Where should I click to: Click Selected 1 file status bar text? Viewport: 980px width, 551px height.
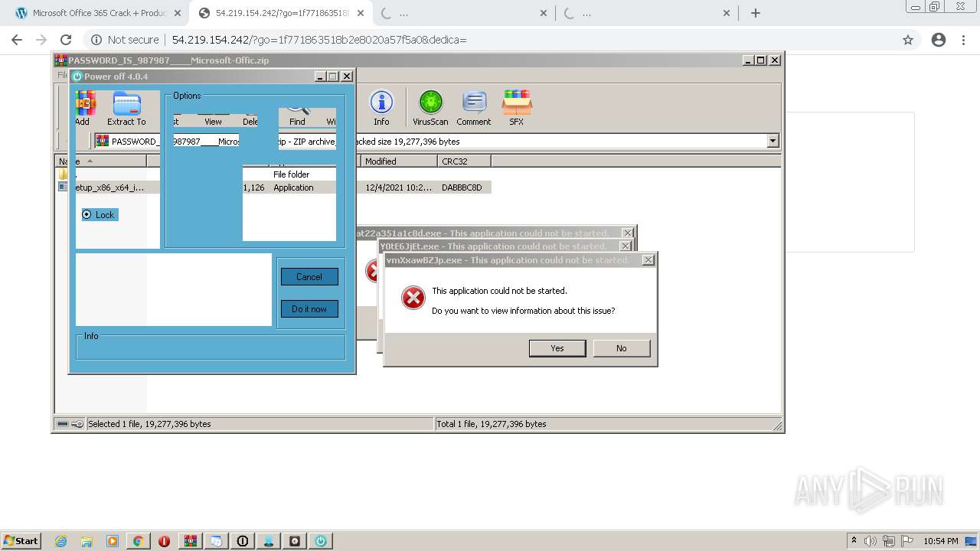pos(149,424)
